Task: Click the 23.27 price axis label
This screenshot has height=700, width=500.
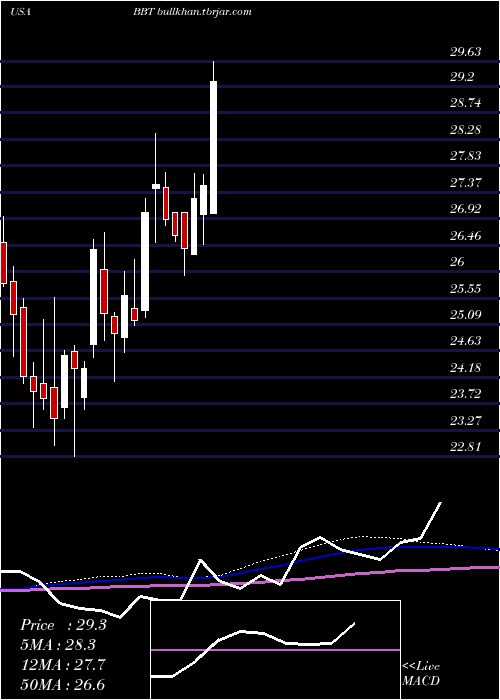Action: pyautogui.click(x=465, y=421)
